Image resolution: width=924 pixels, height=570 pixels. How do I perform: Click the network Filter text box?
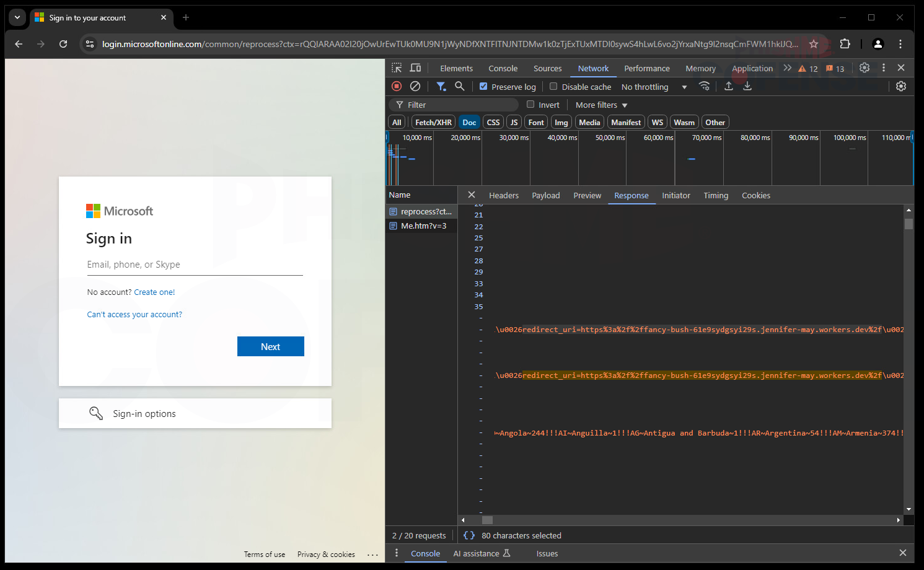pos(454,105)
